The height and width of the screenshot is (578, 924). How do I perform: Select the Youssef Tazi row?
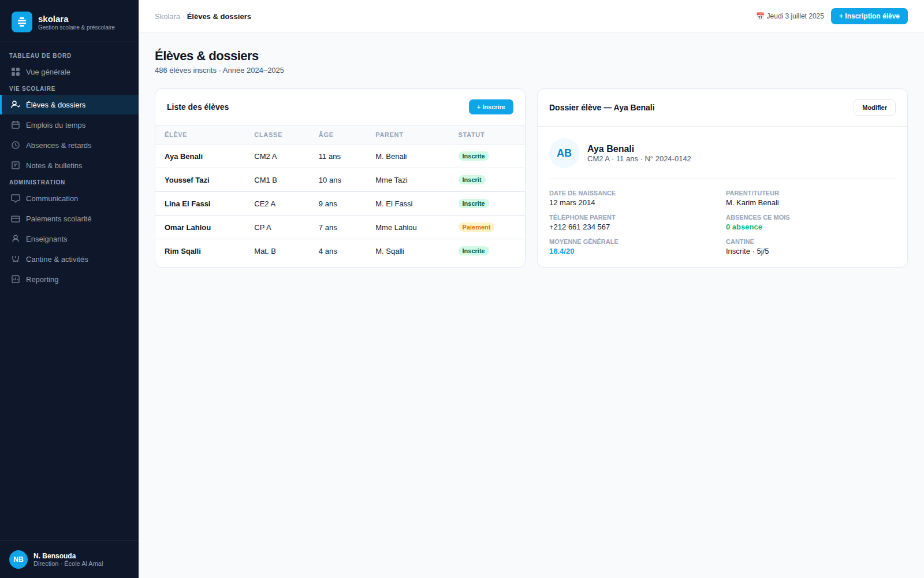[x=340, y=180]
